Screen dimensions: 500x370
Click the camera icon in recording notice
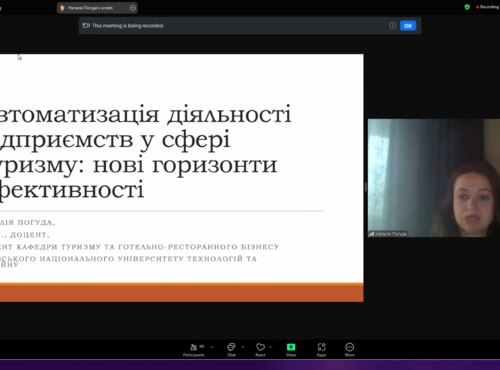click(86, 26)
